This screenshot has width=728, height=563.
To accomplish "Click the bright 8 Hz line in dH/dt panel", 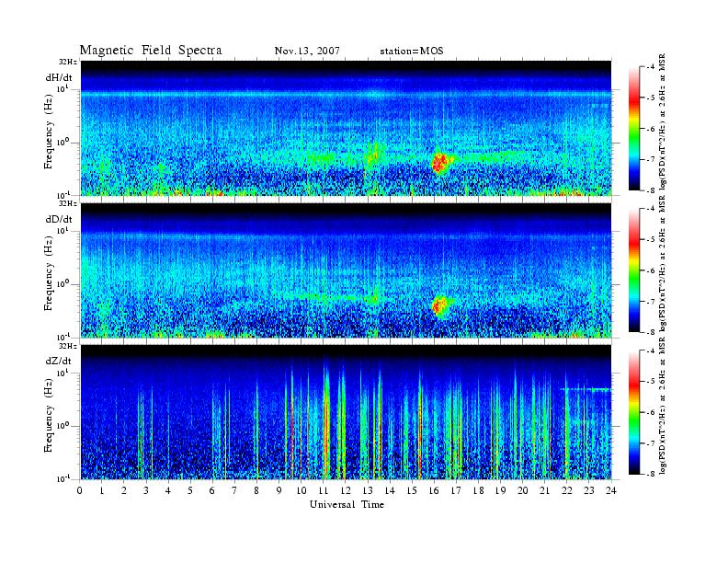I will (346, 95).
